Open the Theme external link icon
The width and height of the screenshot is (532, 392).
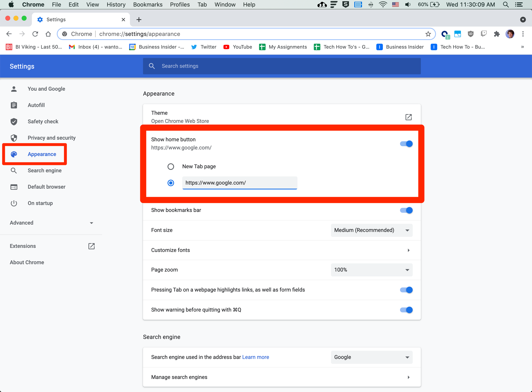tap(408, 117)
